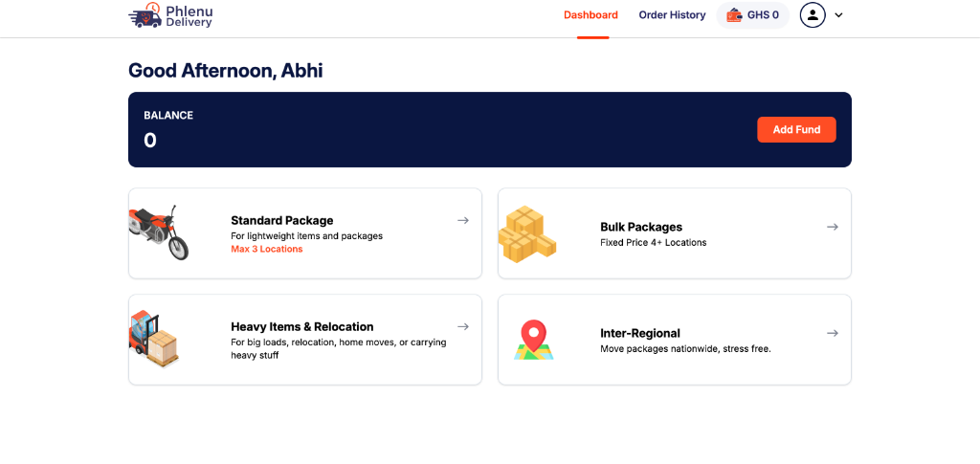Select the Standard Package title
This screenshot has height=464, width=980.
click(x=282, y=220)
